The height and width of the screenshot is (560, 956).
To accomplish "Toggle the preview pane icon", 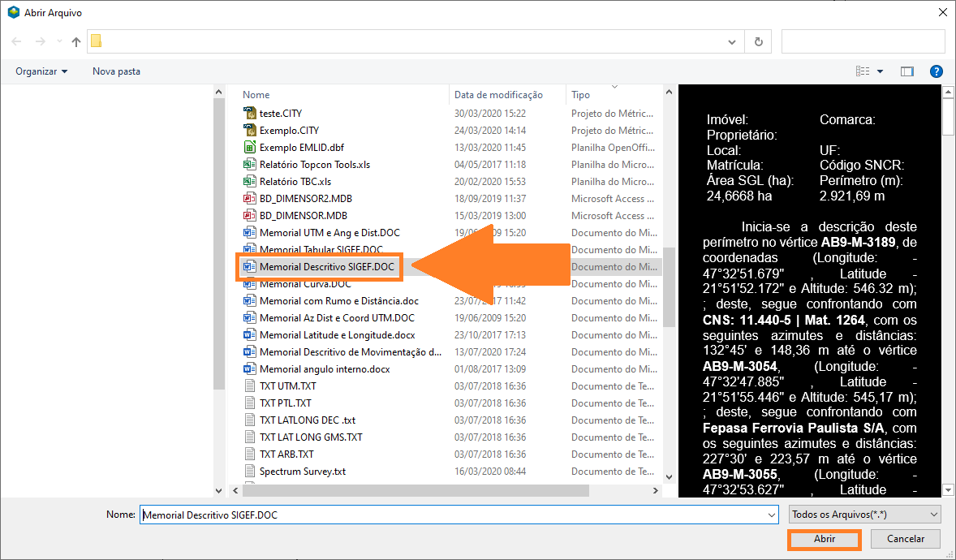I will 907,71.
